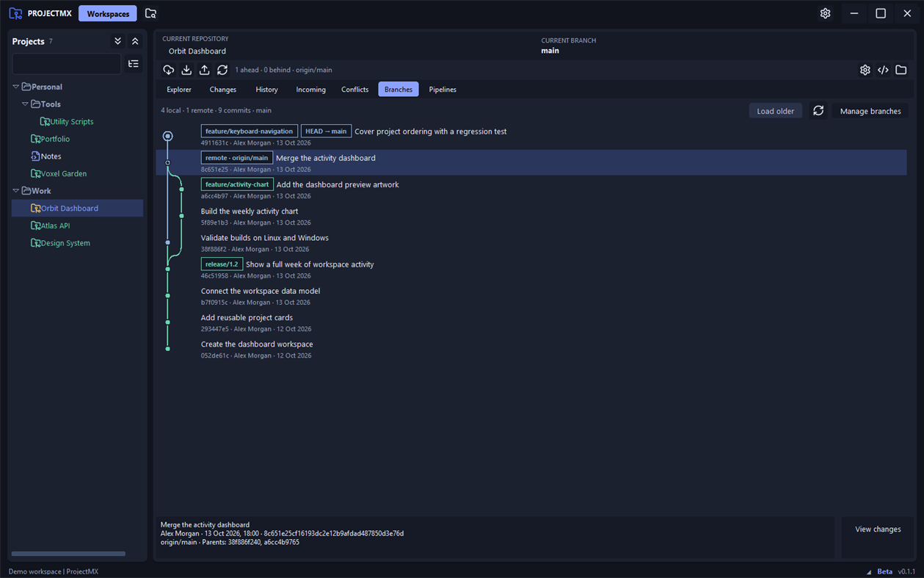Refresh repository status icon in toolbar

click(222, 70)
